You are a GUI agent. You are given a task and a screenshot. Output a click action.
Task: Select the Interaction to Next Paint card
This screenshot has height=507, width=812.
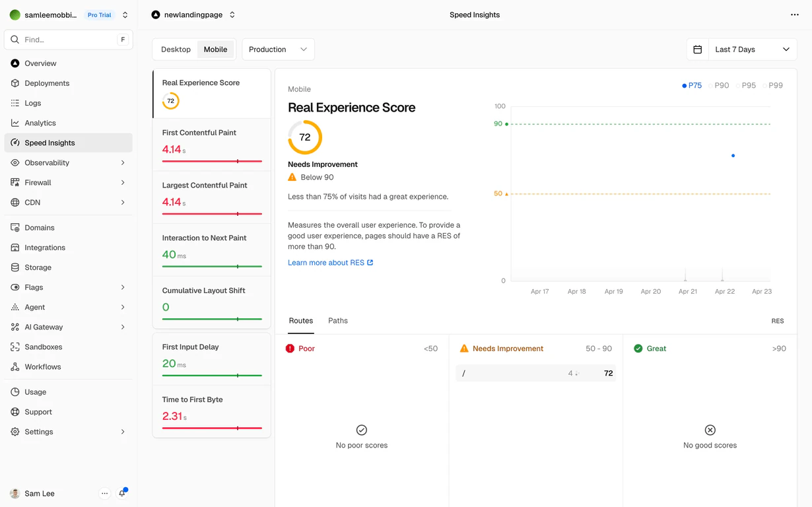point(212,250)
